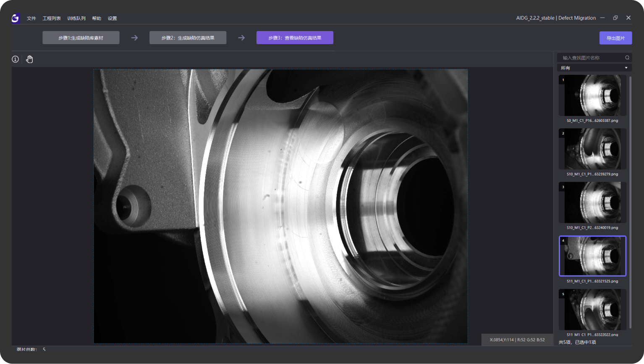Select thumbnail 3 in the image list
Image resolution: width=644 pixels, height=364 pixels.
pyautogui.click(x=592, y=203)
